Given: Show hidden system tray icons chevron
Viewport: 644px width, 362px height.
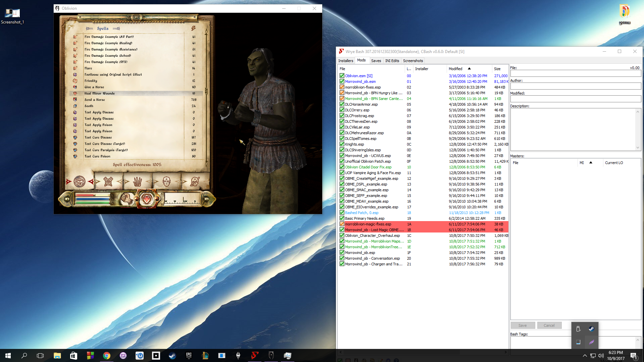Looking at the screenshot, I should click(585, 356).
